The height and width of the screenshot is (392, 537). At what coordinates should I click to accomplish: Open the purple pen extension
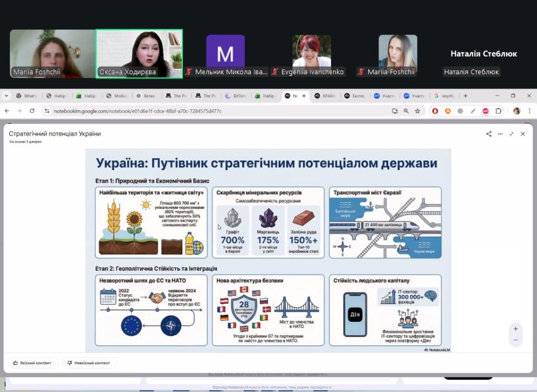click(x=473, y=111)
